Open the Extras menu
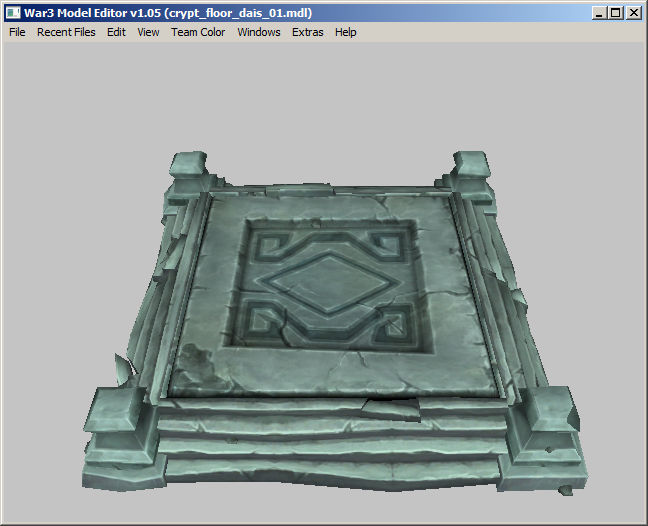648x526 pixels. pyautogui.click(x=307, y=32)
